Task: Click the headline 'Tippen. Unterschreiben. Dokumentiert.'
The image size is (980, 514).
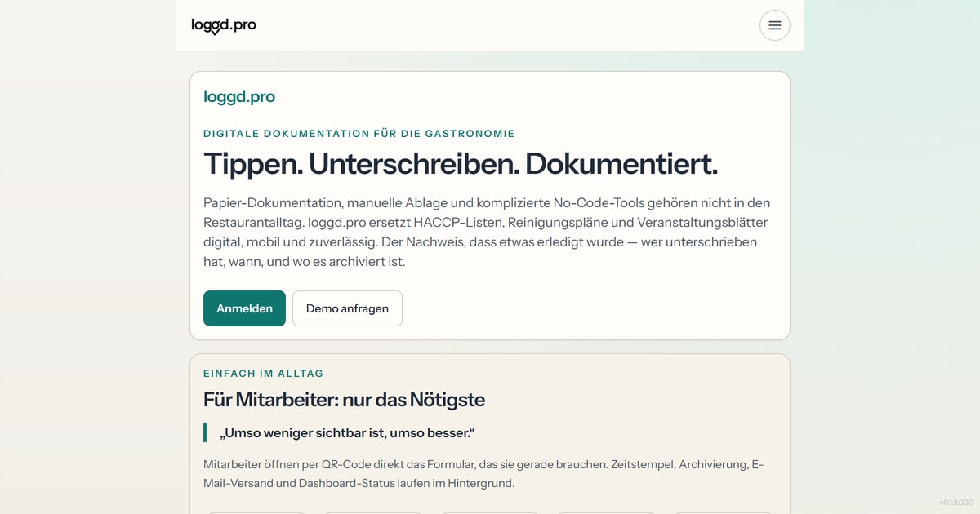Action: 461,164
